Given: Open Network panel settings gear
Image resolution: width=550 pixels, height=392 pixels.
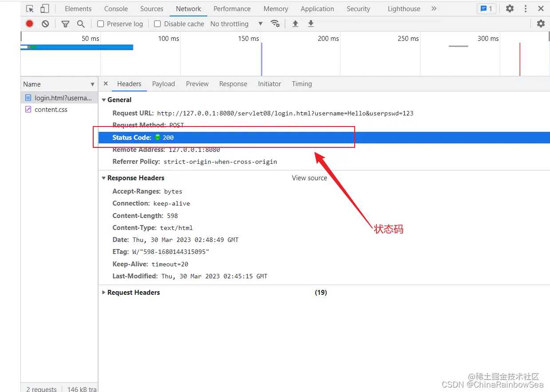Looking at the screenshot, I should pyautogui.click(x=541, y=24).
